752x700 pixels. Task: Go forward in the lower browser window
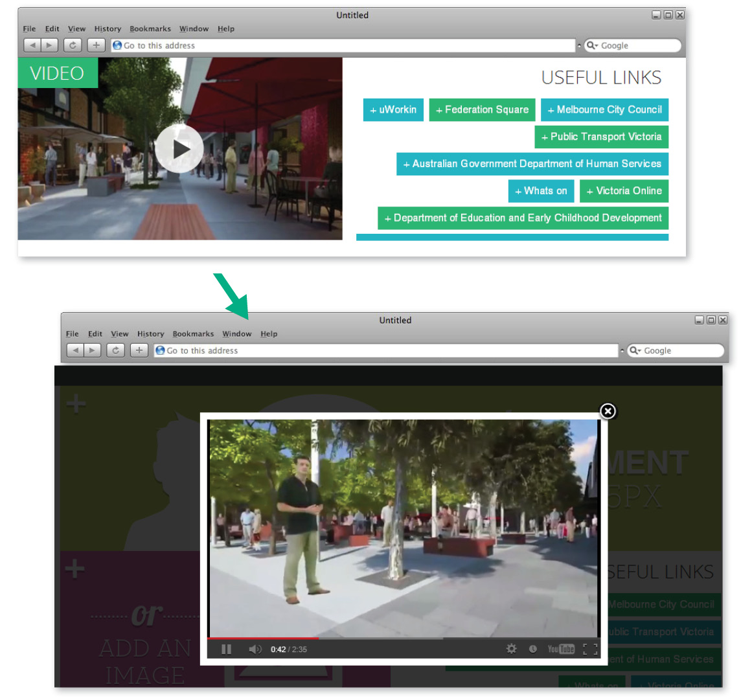coord(93,350)
